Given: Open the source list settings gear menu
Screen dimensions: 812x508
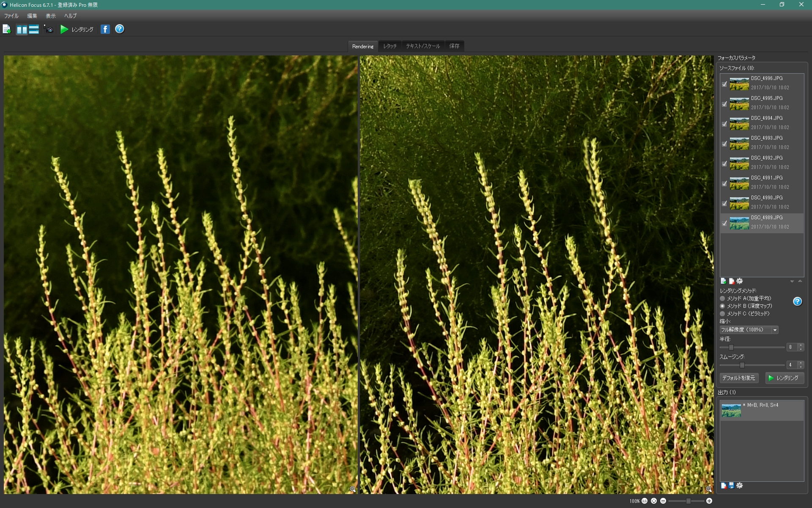Looking at the screenshot, I should [x=739, y=281].
